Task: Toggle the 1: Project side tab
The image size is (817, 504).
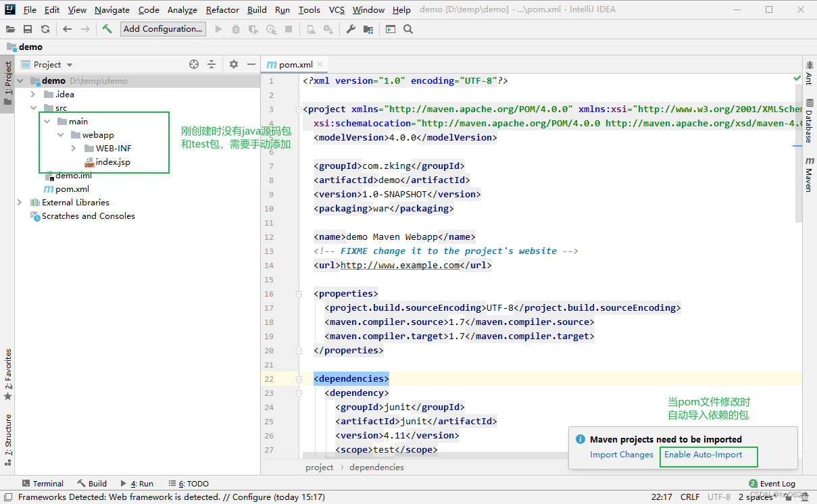Action: pyautogui.click(x=7, y=83)
